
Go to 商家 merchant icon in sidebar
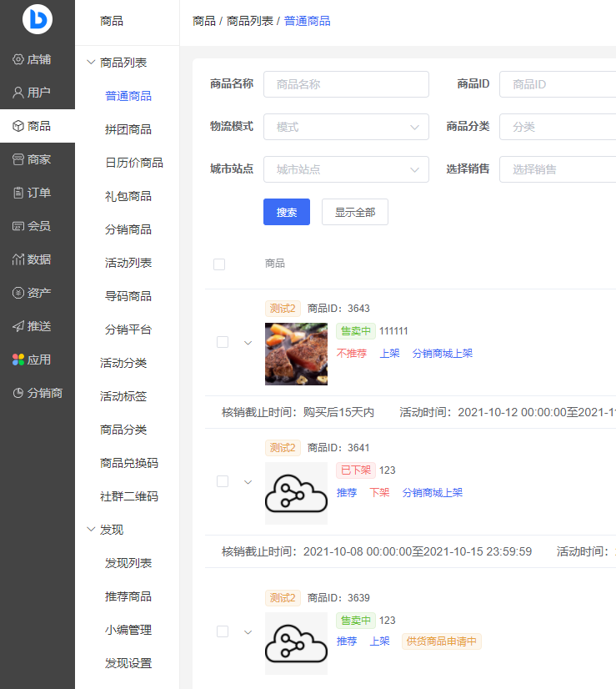[x=18, y=159]
